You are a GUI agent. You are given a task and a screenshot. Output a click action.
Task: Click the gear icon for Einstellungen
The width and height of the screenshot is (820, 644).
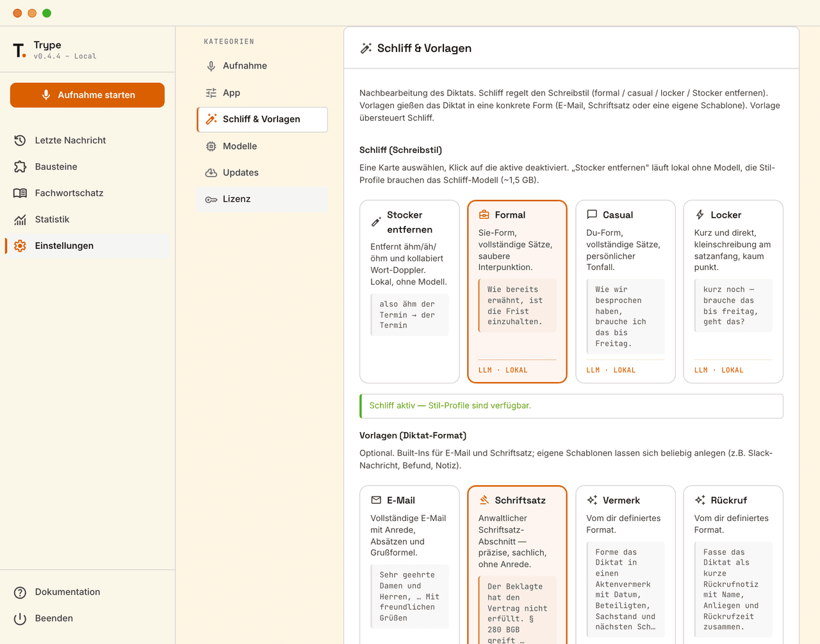point(20,246)
